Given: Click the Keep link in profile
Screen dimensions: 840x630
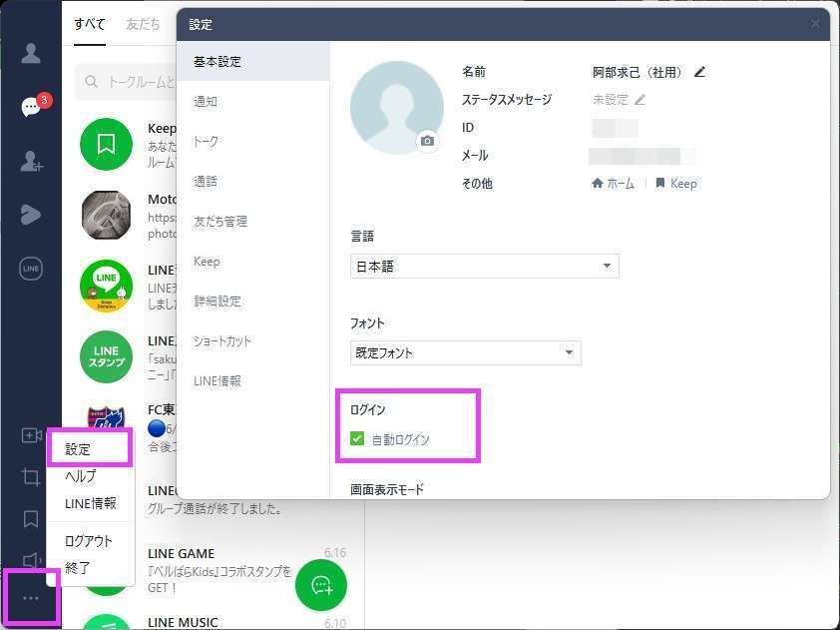Looking at the screenshot, I should pos(676,184).
